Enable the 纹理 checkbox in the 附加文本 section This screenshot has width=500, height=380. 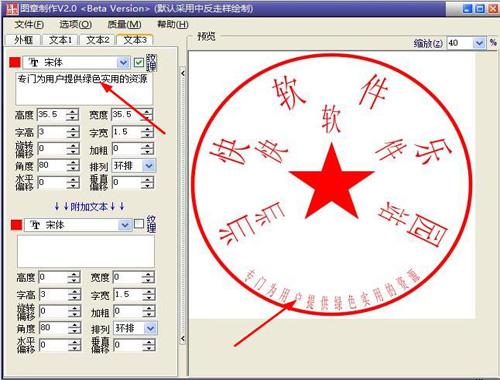[x=139, y=224]
